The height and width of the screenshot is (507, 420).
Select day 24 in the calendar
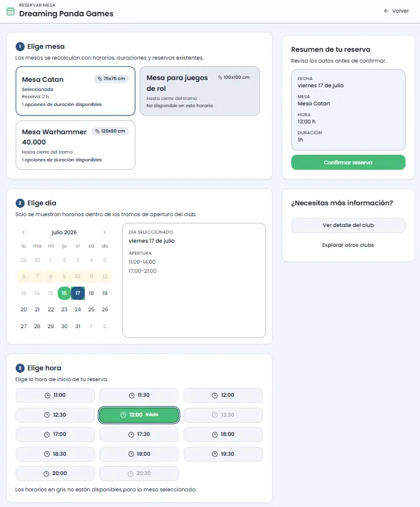click(78, 309)
